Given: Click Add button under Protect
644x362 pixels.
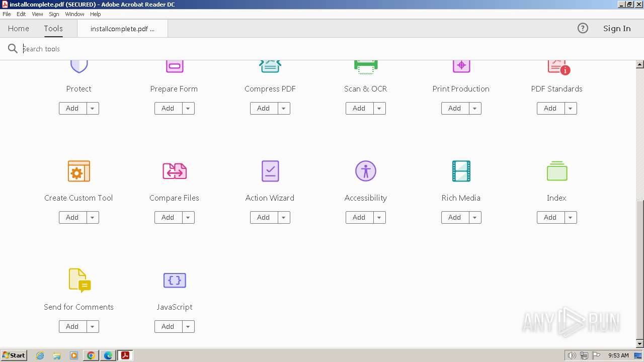Looking at the screenshot, I should pyautogui.click(x=72, y=109).
